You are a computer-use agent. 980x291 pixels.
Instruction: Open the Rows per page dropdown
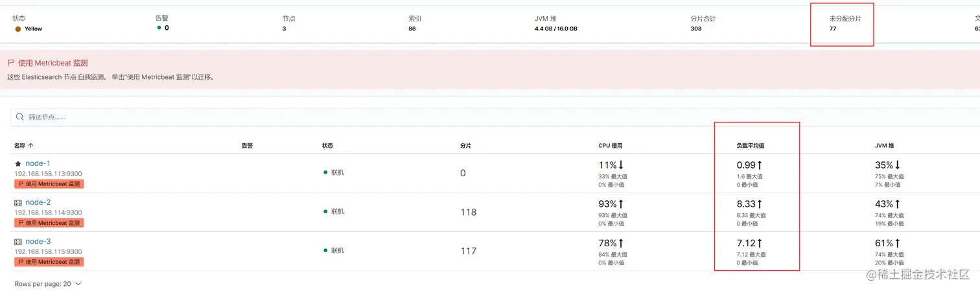49,284
